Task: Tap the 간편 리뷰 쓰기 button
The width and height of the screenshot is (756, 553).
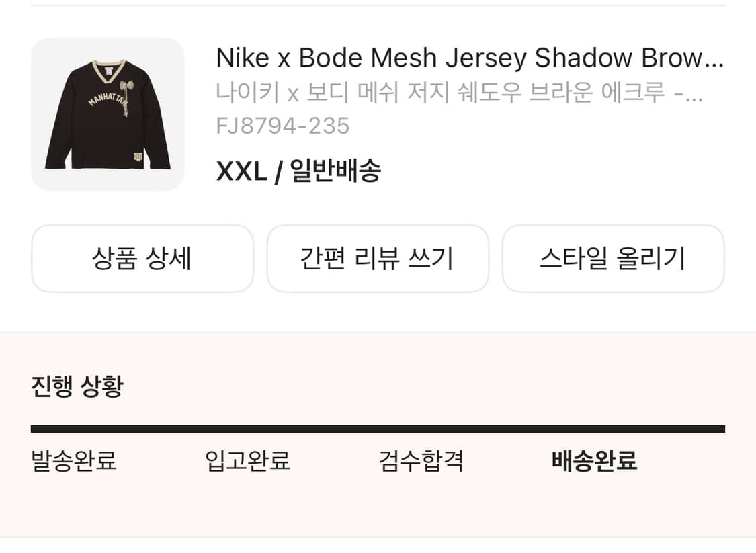Action: click(378, 259)
